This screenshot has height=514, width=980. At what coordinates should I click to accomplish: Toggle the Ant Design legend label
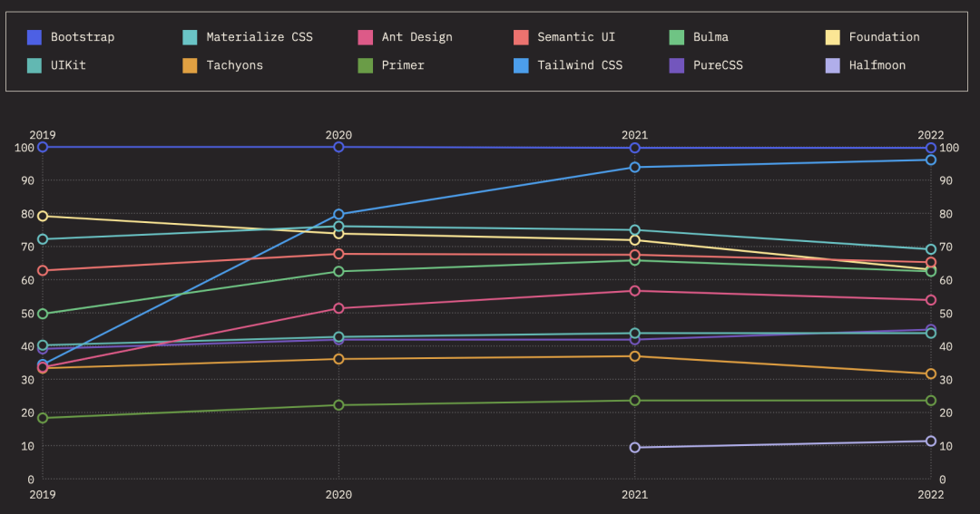point(416,37)
